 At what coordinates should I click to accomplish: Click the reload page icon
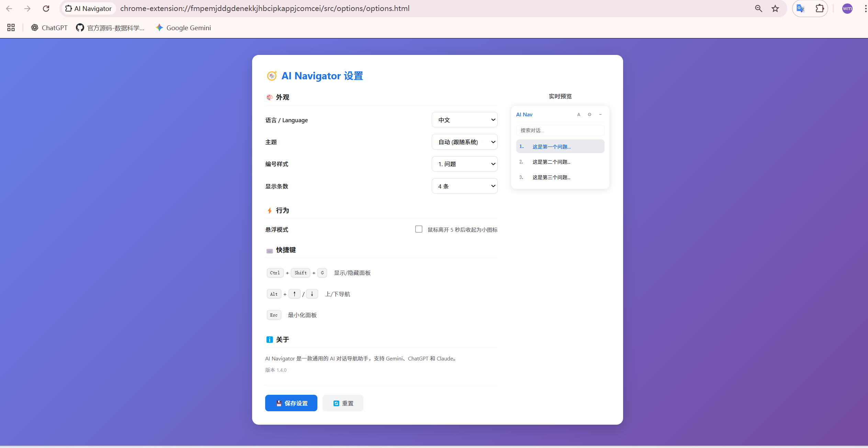coord(46,9)
